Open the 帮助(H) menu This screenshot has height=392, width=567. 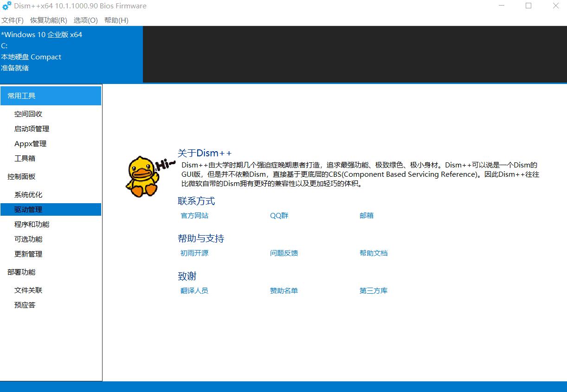(x=115, y=20)
